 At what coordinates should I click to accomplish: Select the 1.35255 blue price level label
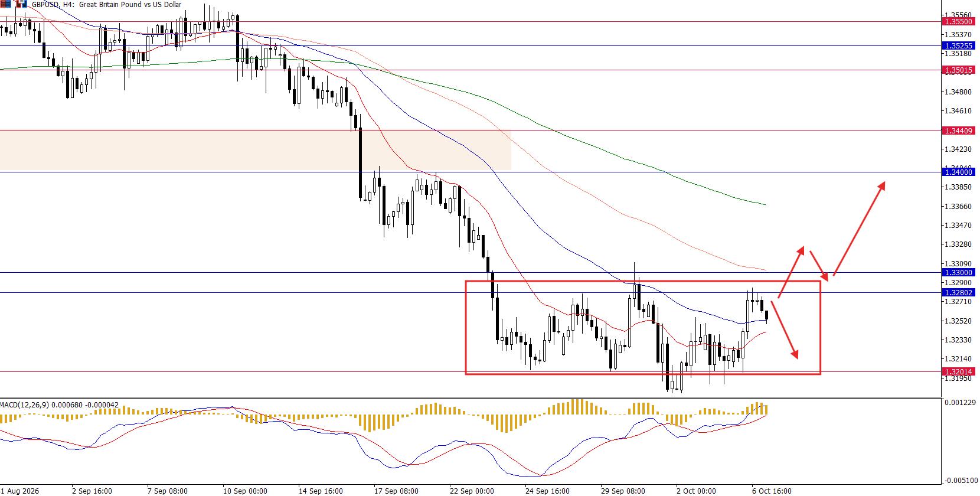[958, 45]
